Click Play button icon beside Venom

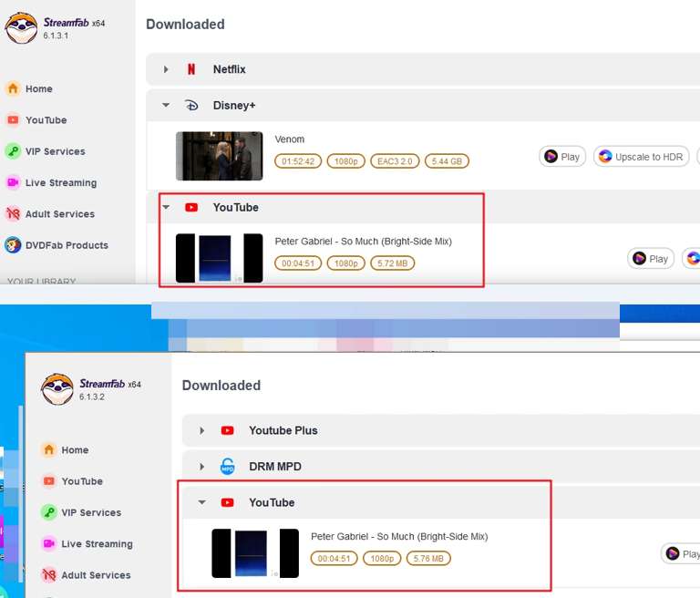coord(551,156)
